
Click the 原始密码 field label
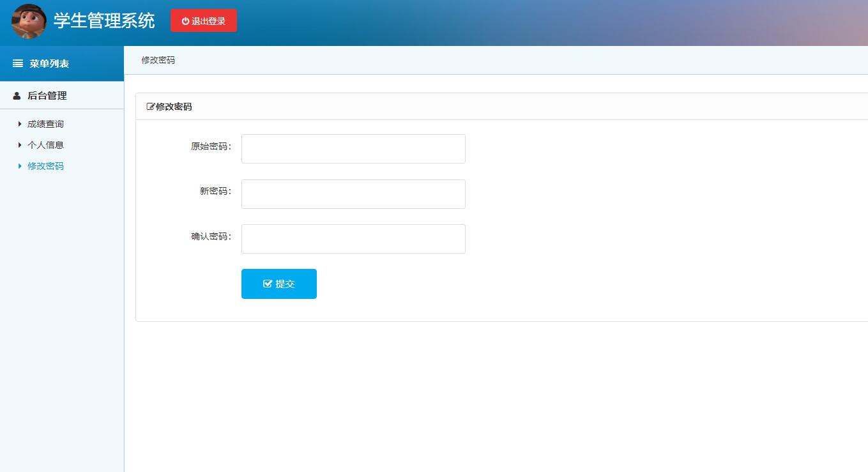[211, 146]
